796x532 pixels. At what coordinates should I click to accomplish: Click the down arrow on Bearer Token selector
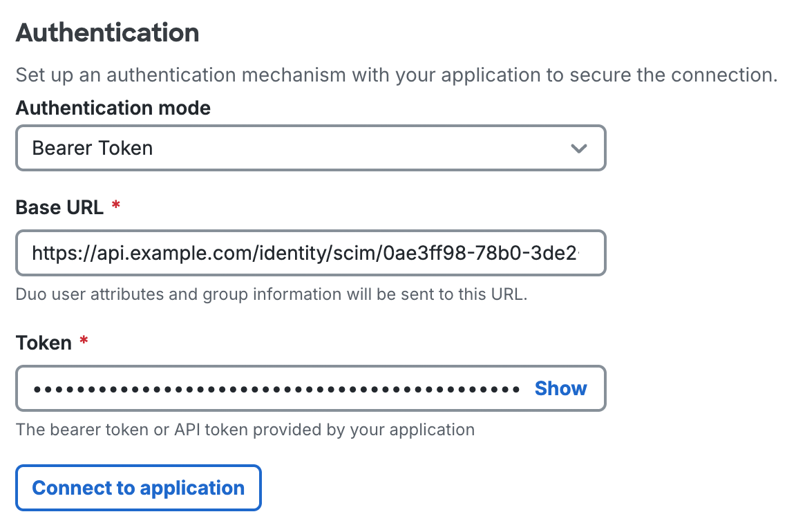(579, 148)
